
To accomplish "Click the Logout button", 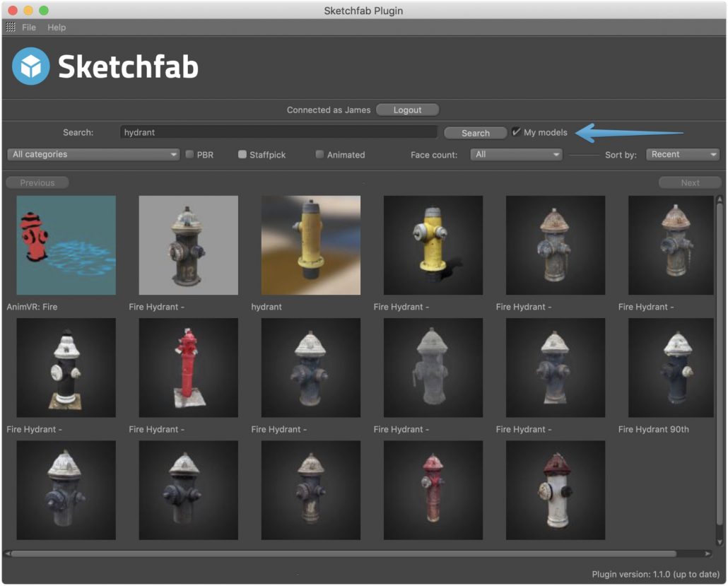I will (x=407, y=110).
